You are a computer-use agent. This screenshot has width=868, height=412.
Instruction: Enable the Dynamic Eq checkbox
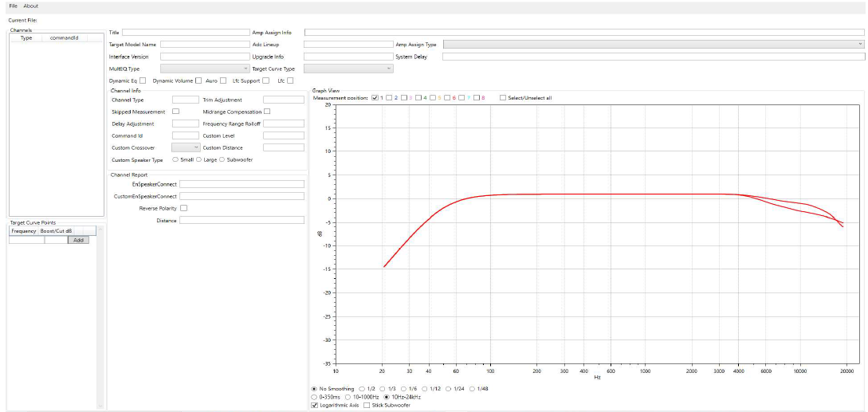pos(143,80)
